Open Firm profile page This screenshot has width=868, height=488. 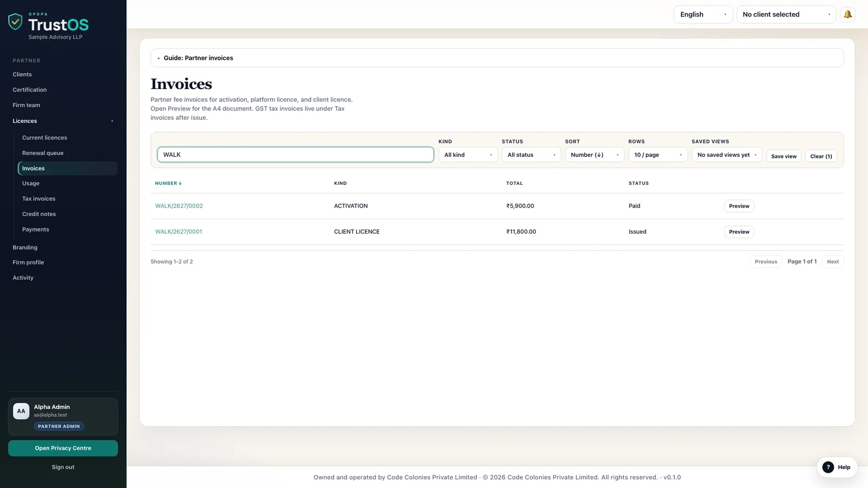click(x=28, y=262)
